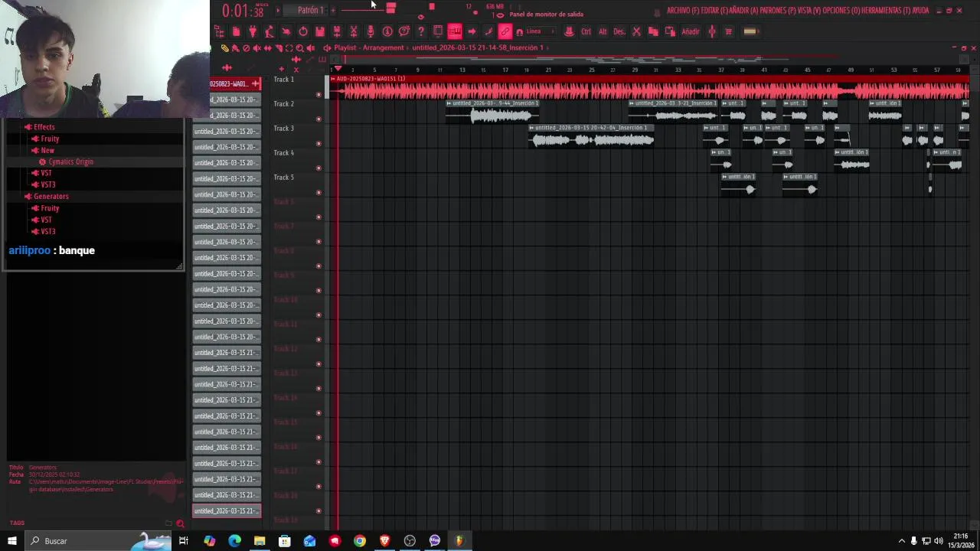The width and height of the screenshot is (980, 551).
Task: Click the magnifier search icon beside TAGS
Action: pos(180,523)
